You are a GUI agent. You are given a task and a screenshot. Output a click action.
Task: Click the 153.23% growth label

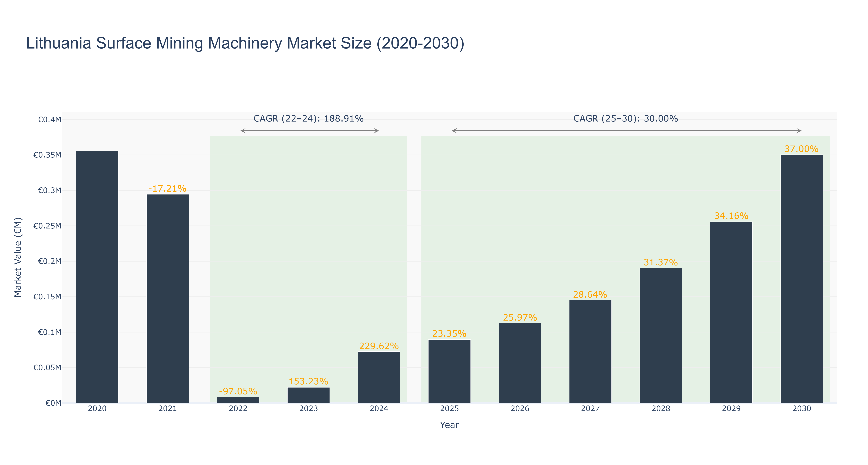308,381
